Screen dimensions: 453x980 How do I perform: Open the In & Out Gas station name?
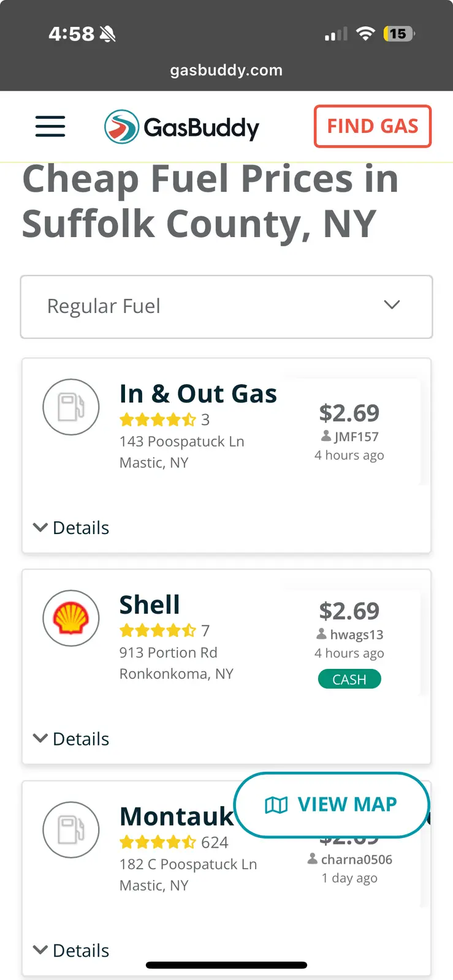(198, 394)
